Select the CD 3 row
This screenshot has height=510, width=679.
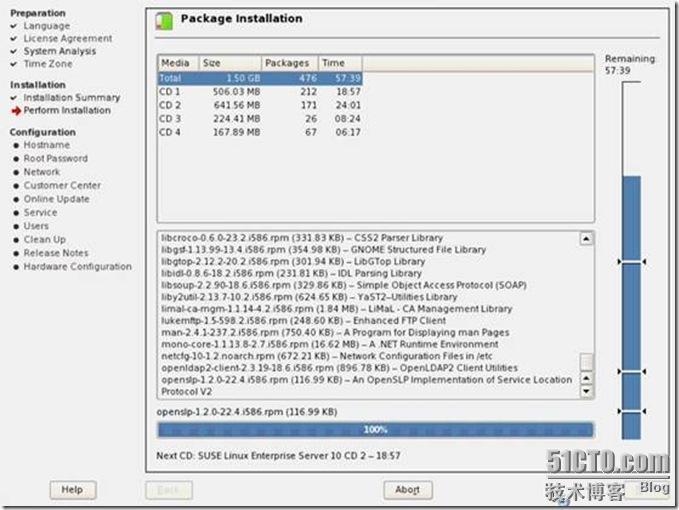[260, 119]
